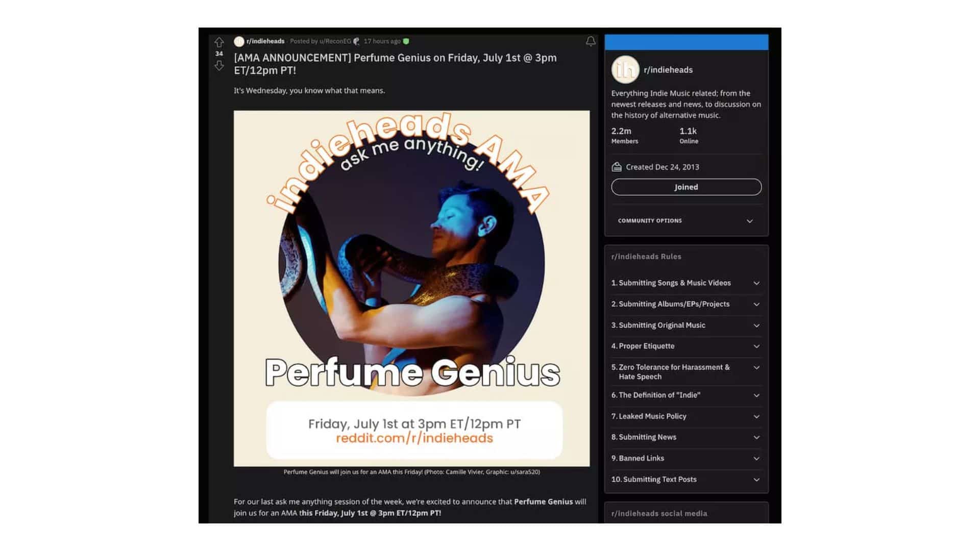This screenshot has height=551, width=980.
Task: Click the community description text in sidebar
Action: (x=686, y=104)
